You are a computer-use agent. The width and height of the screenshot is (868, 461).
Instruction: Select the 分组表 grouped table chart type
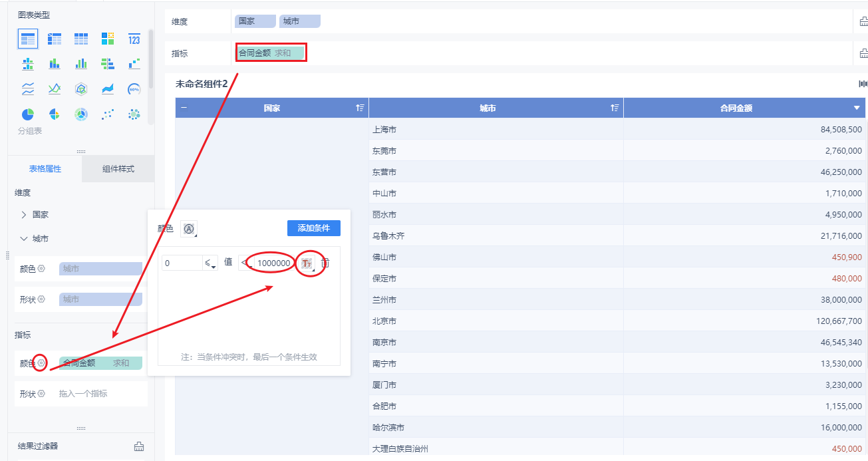pyautogui.click(x=28, y=39)
